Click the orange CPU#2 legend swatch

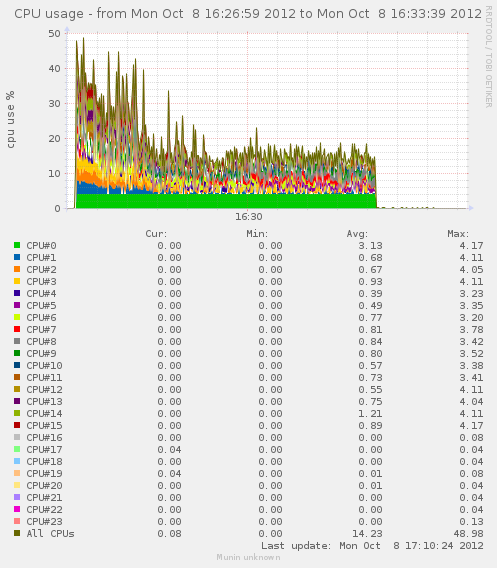17,269
